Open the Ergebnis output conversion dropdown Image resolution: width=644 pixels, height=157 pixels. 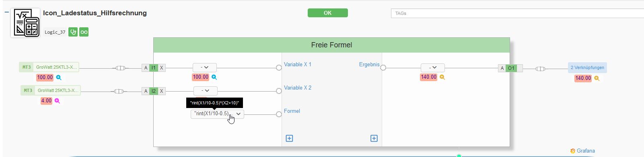pyautogui.click(x=432, y=67)
